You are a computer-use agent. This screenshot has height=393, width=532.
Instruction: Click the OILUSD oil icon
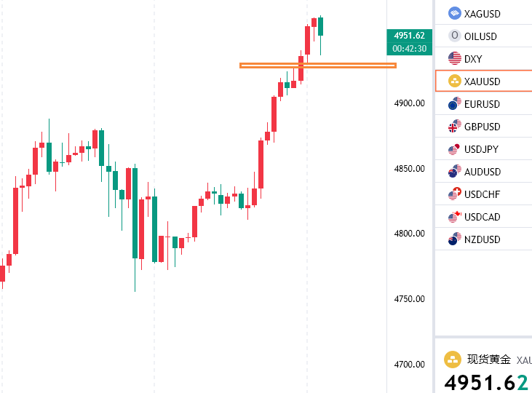click(455, 36)
